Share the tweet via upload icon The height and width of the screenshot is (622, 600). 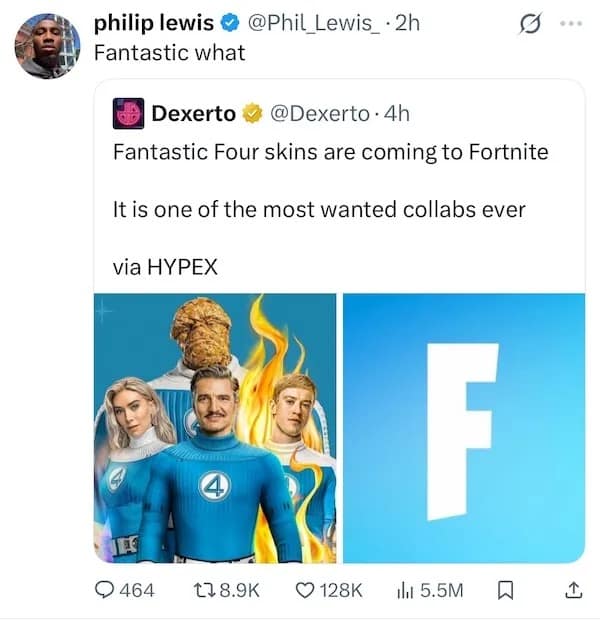[x=573, y=590]
